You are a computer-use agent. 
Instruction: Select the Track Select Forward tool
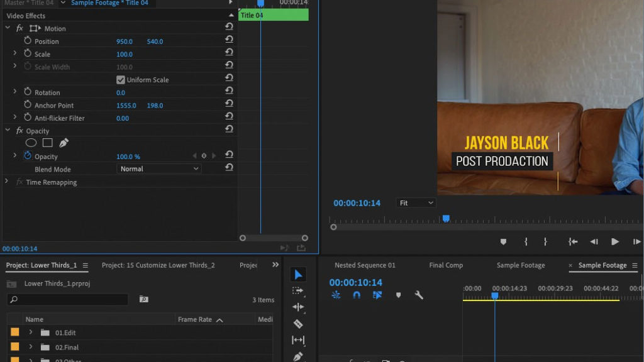(x=298, y=291)
